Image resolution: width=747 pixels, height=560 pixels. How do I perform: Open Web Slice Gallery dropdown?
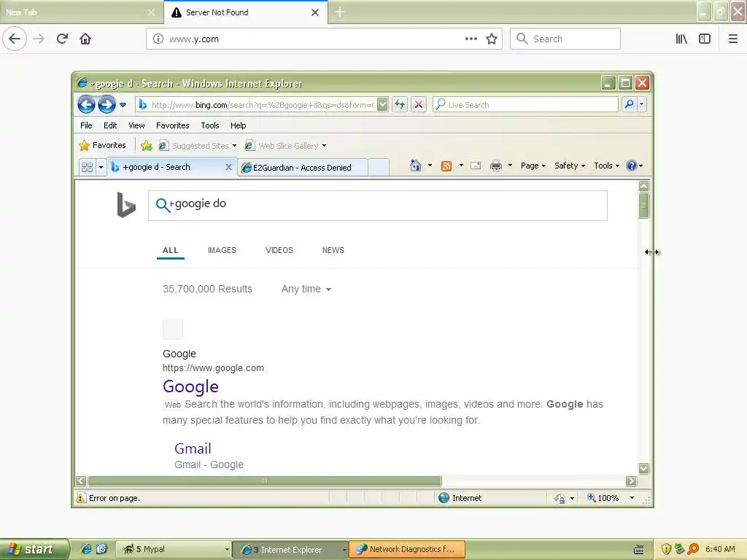coord(285,146)
